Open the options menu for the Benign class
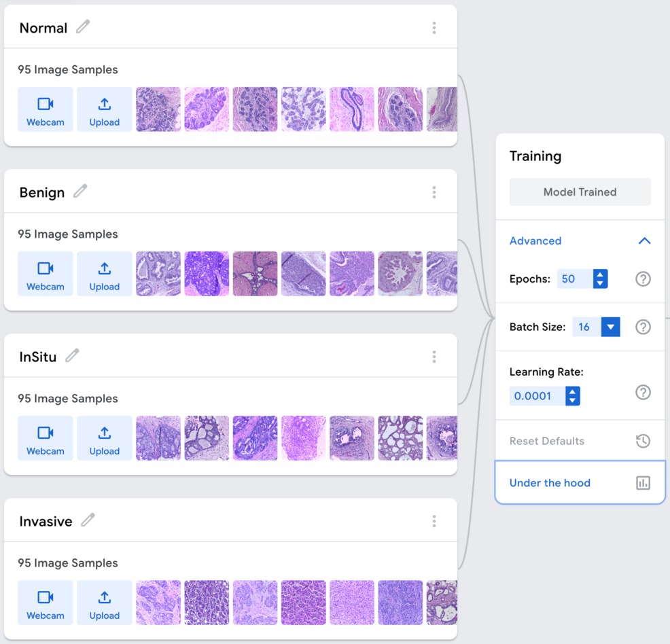Viewport: 670px width, 644px height. coord(434,192)
